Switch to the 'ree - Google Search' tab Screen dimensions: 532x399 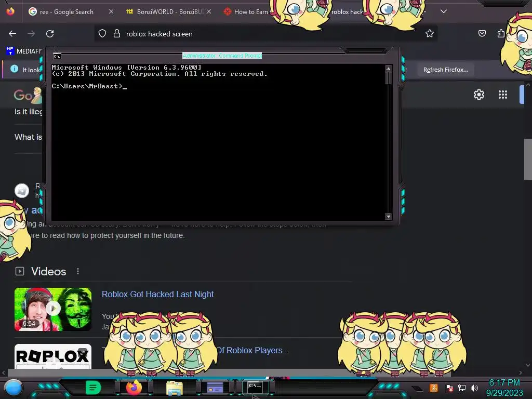coord(66,11)
